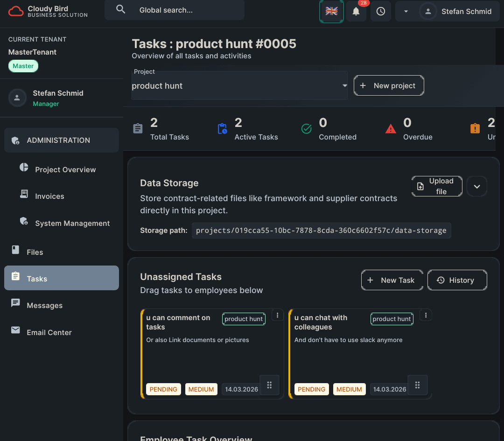Select the Invoices icon under Administration
This screenshot has height=441, width=504.
click(x=23, y=196)
